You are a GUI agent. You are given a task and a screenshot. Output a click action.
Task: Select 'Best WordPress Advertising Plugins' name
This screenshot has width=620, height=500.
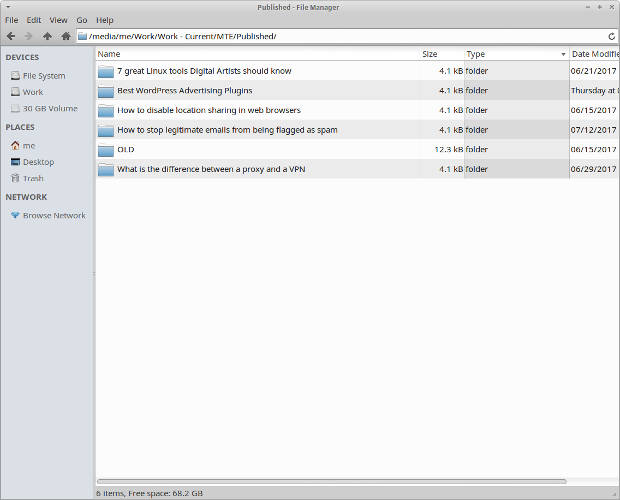185,91
